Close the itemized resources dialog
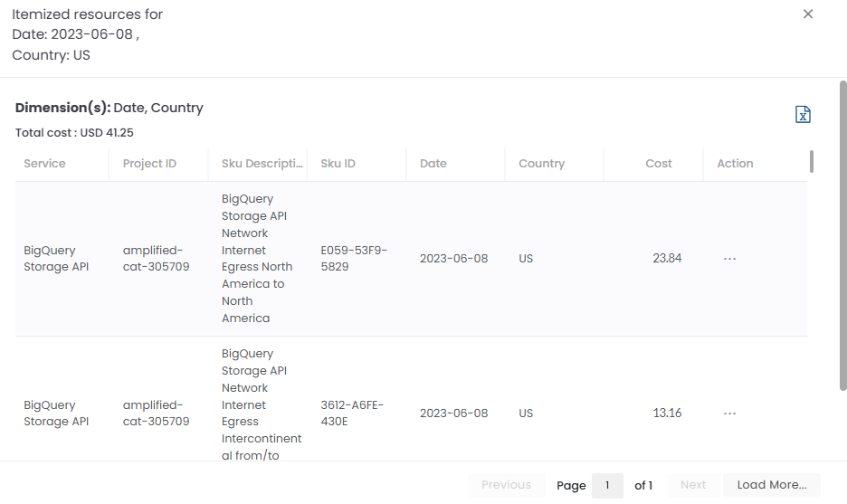847x504 pixels. pyautogui.click(x=808, y=14)
